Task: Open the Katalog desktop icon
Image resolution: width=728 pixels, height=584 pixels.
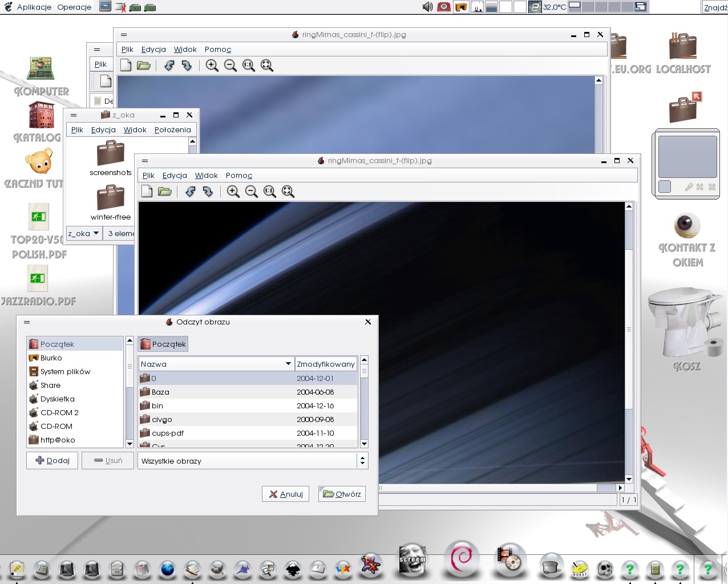Action: (x=41, y=122)
